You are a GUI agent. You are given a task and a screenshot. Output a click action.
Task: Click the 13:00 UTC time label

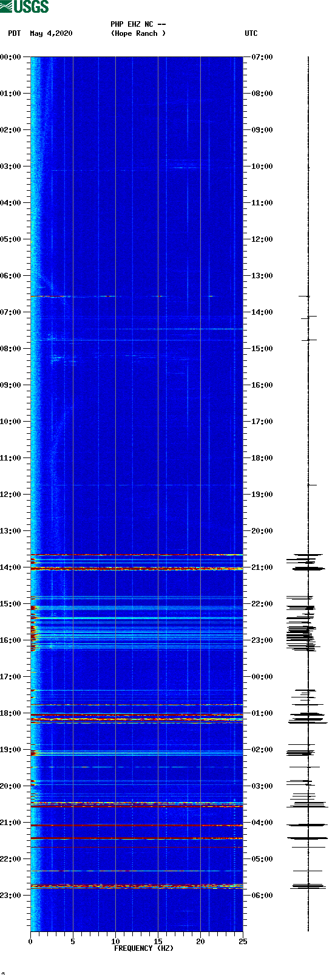click(x=262, y=276)
